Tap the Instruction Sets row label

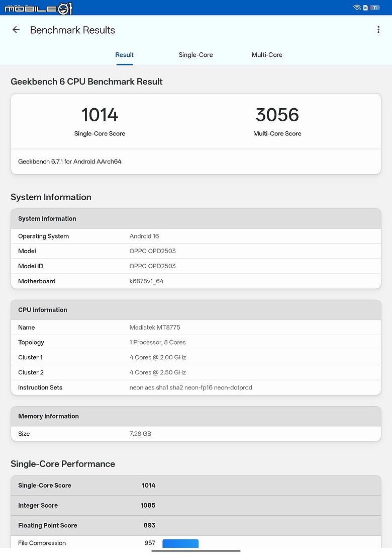[40, 387]
